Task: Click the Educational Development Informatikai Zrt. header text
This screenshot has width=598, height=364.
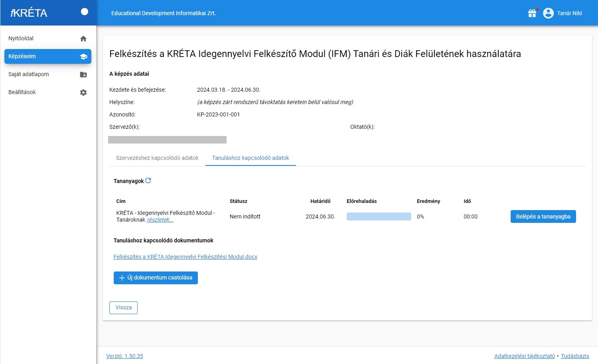Action: (164, 13)
